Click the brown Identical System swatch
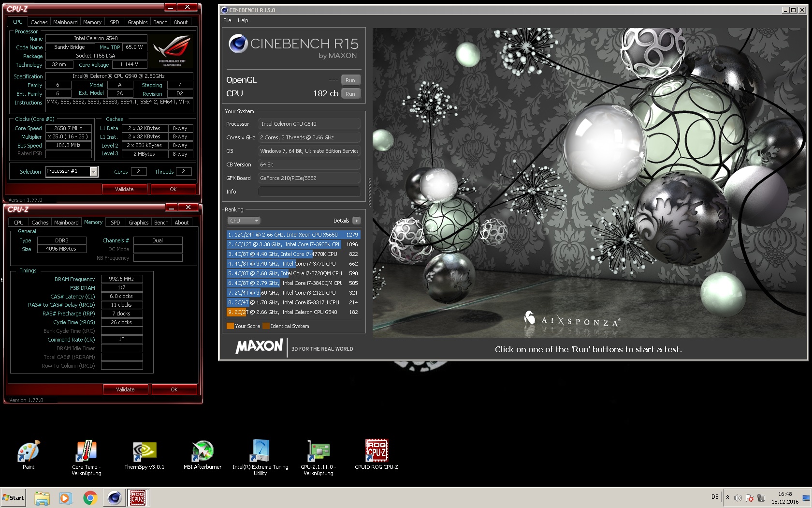 point(266,326)
